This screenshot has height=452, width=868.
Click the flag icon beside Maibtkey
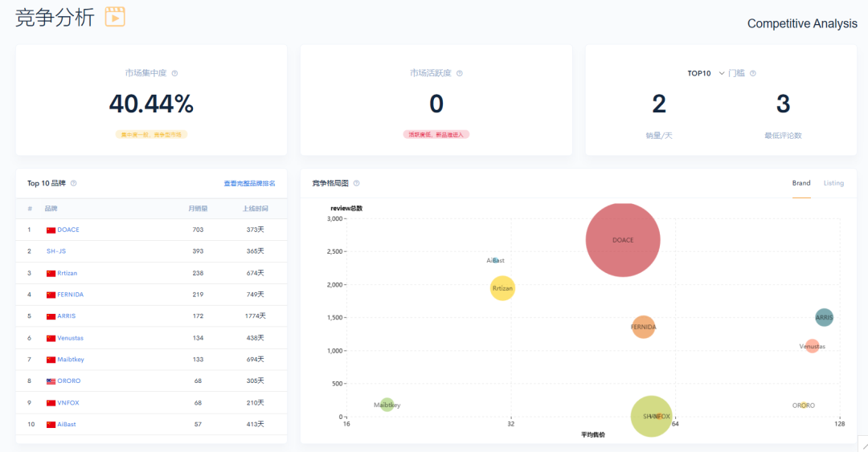pos(51,360)
